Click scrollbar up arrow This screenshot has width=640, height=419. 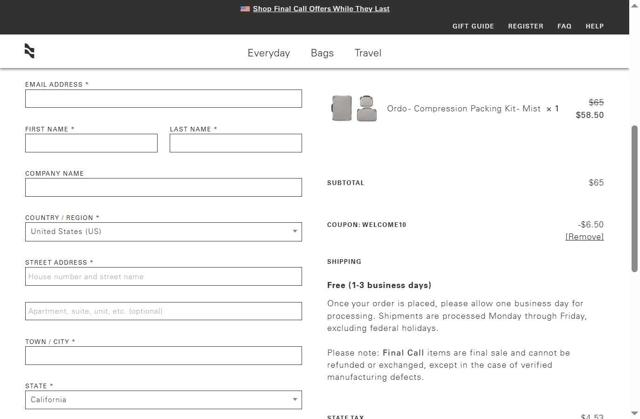click(634, 6)
